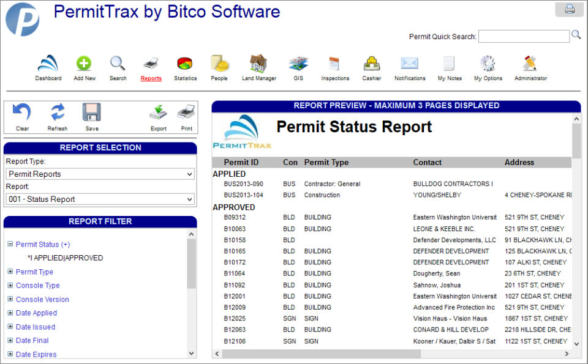This screenshot has width=588, height=364.
Task: Open the Dashboard icon
Action: pyautogui.click(x=48, y=63)
